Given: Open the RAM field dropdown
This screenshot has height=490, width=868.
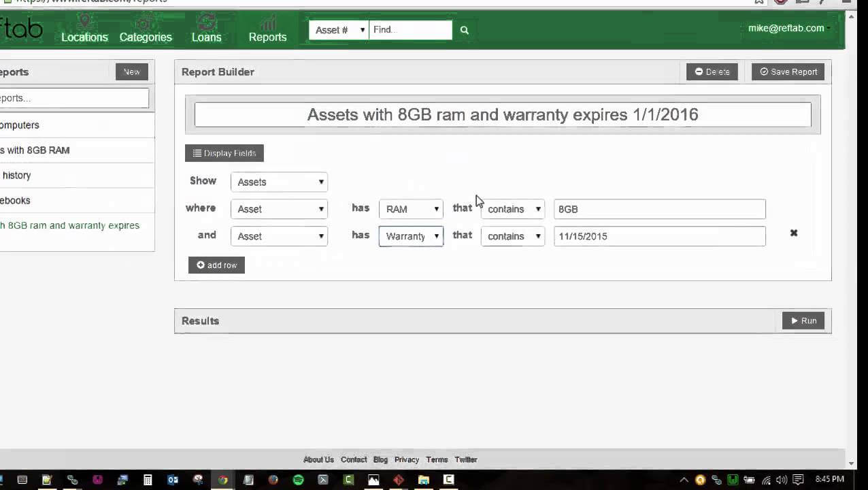Looking at the screenshot, I should pyautogui.click(x=411, y=209).
